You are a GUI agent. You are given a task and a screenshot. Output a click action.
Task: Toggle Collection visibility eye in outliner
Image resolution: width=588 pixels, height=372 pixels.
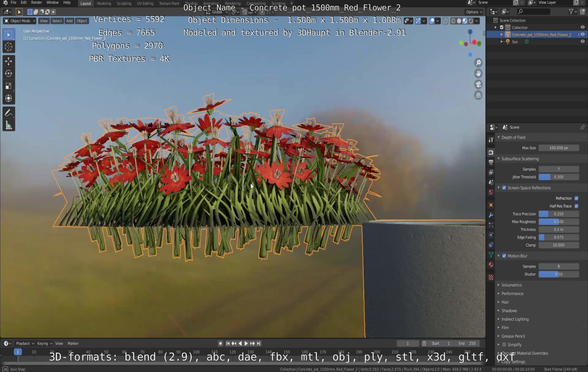tap(583, 27)
